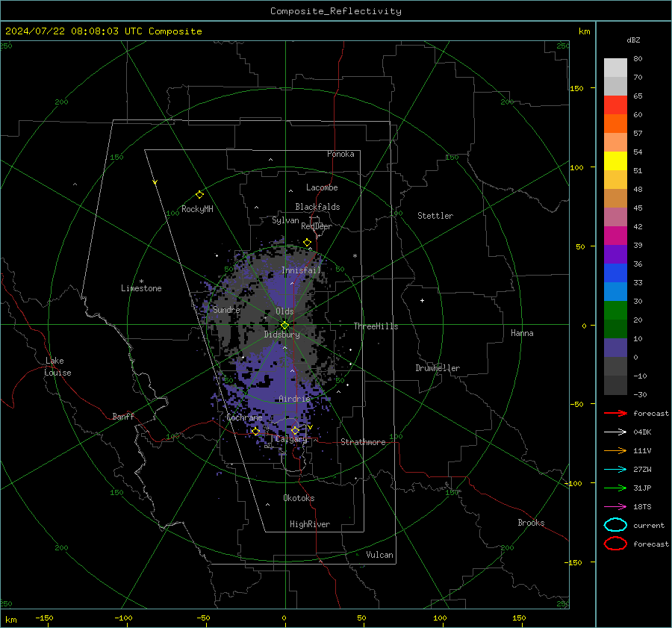
Task: Click the Calgary city label
Action: 291,439
